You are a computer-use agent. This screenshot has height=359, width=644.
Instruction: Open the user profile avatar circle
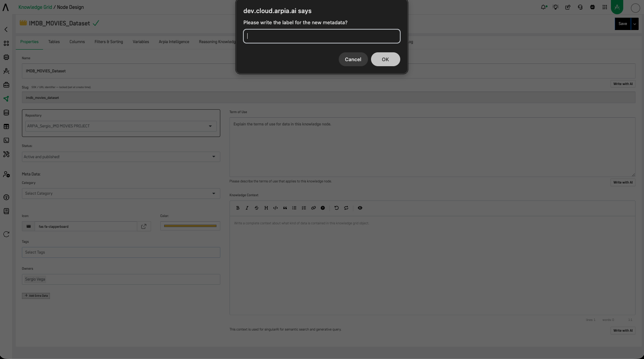(x=635, y=8)
